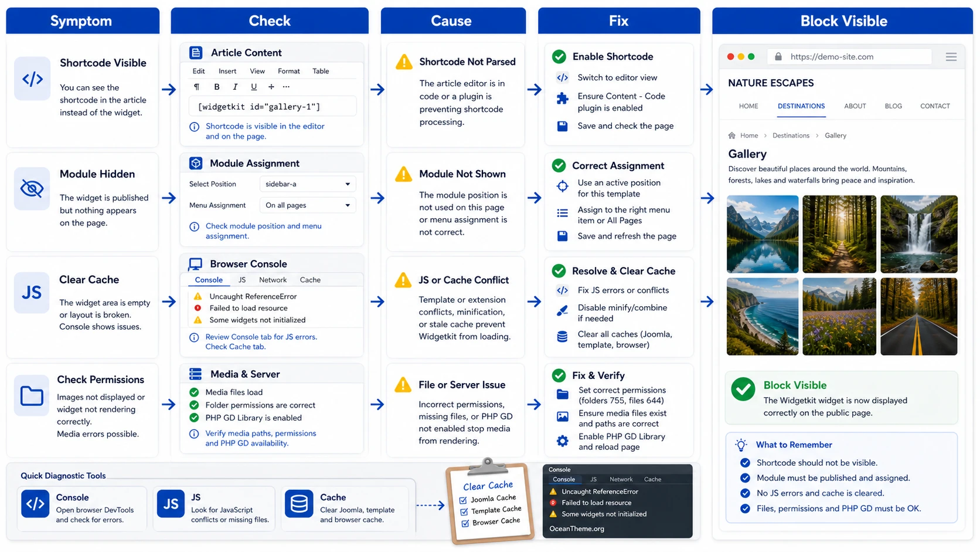Click the brush icon beside Disable minify/combine
Screen dimensions: 980x552
[x=562, y=310]
